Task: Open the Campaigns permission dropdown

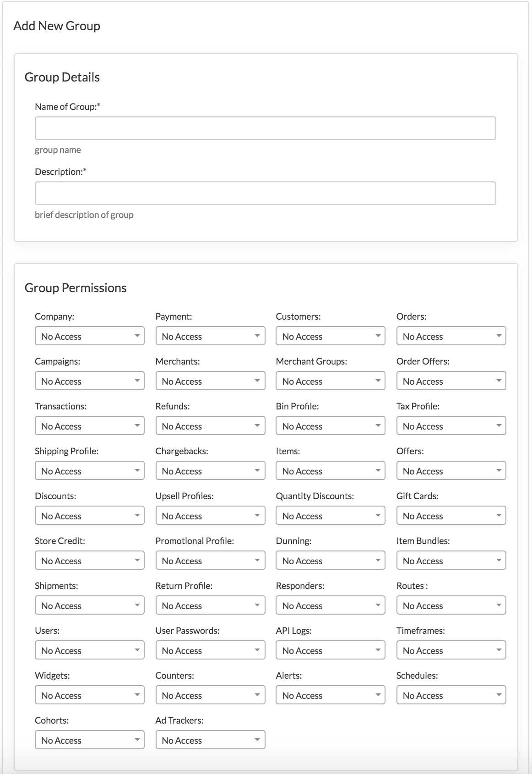Action: click(x=90, y=381)
